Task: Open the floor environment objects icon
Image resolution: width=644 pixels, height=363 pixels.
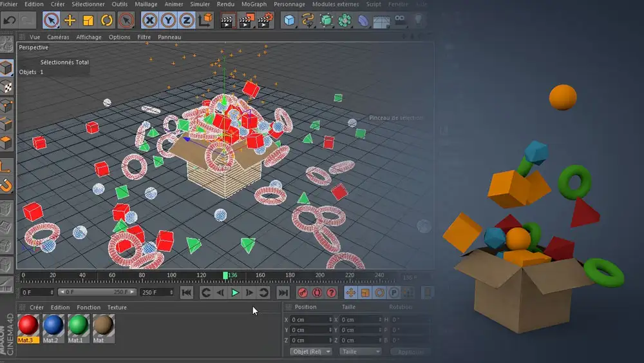Action: (x=381, y=21)
